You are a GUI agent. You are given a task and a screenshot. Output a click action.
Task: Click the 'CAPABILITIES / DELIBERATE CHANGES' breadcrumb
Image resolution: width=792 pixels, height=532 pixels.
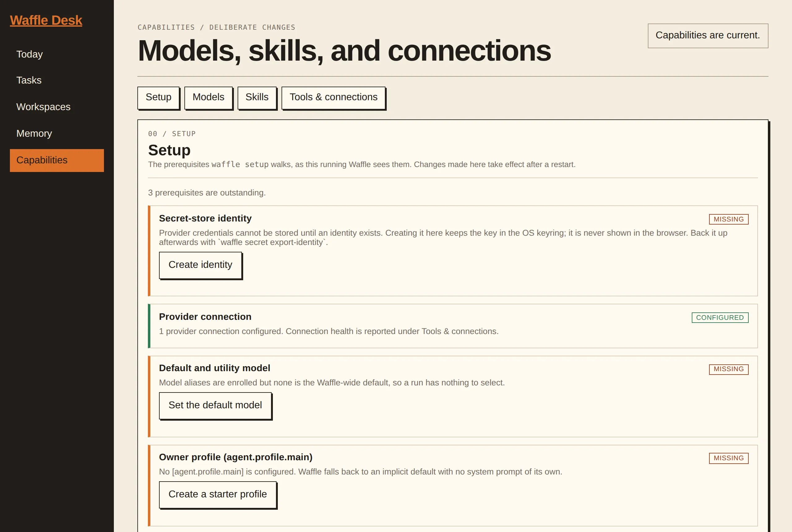[x=216, y=27]
